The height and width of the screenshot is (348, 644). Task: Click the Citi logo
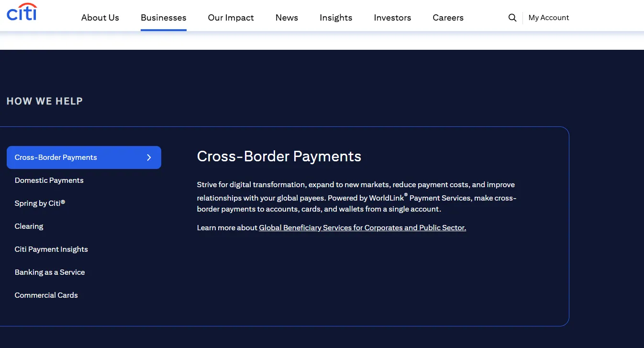(x=22, y=12)
